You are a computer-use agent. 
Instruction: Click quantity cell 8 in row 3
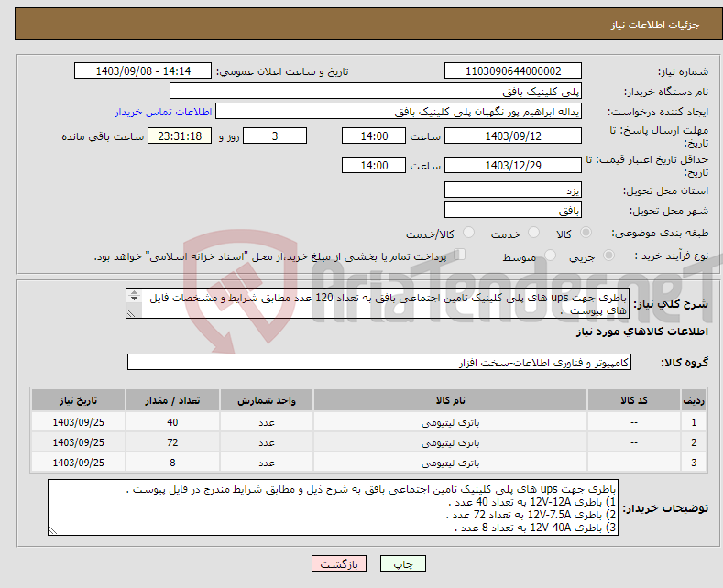point(172,463)
